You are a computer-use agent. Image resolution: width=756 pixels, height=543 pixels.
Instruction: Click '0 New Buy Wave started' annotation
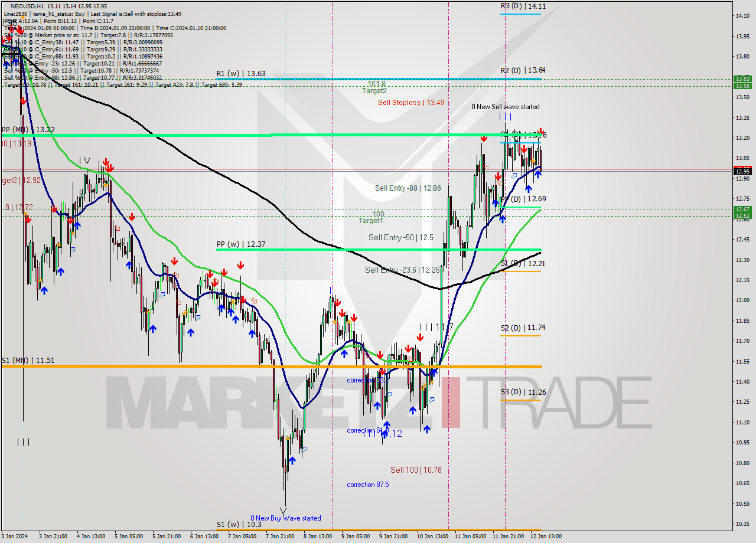click(x=286, y=518)
